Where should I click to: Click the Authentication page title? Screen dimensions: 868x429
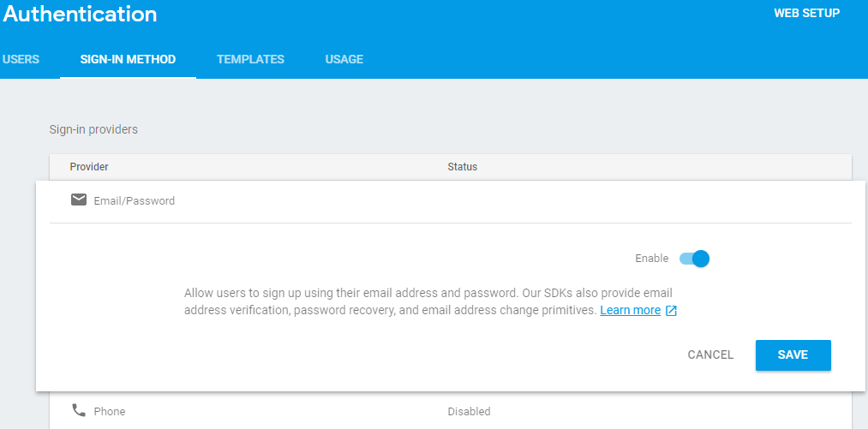click(x=80, y=15)
